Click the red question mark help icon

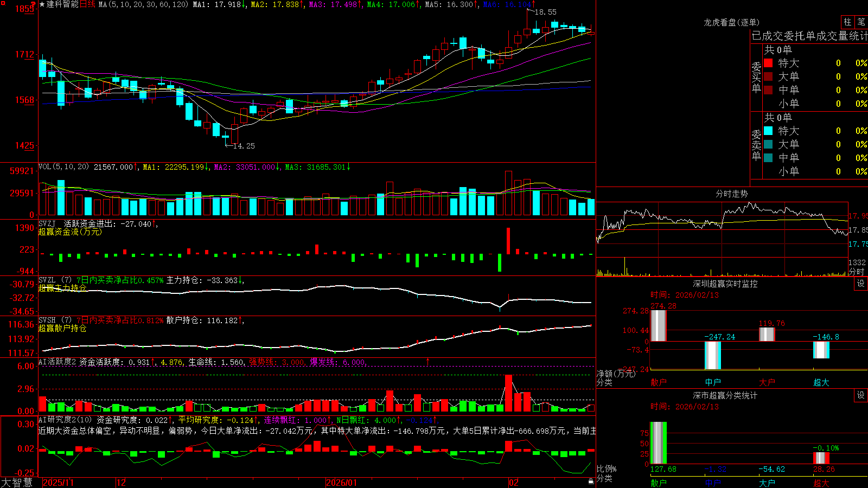[33, 4]
